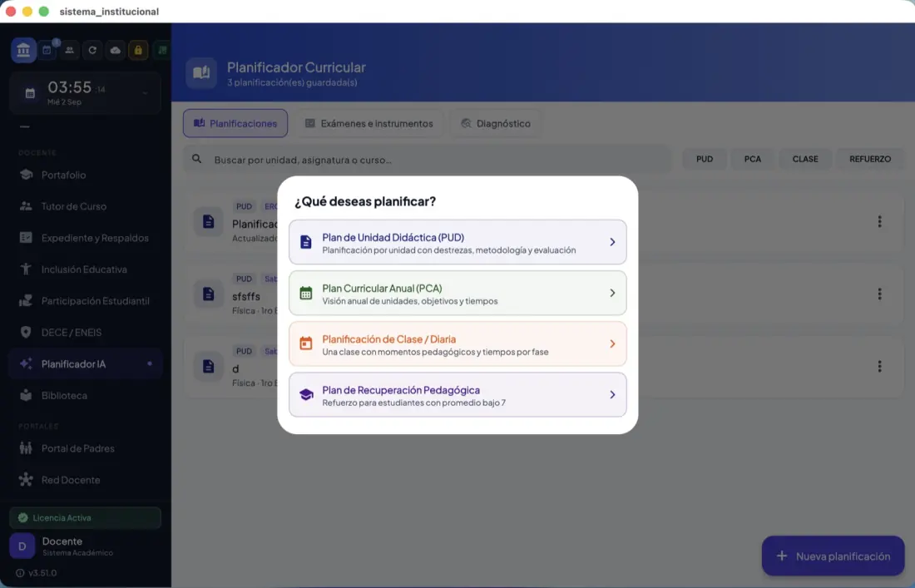This screenshot has width=915, height=588.
Task: Open the planning entry named d
Action: point(544,366)
